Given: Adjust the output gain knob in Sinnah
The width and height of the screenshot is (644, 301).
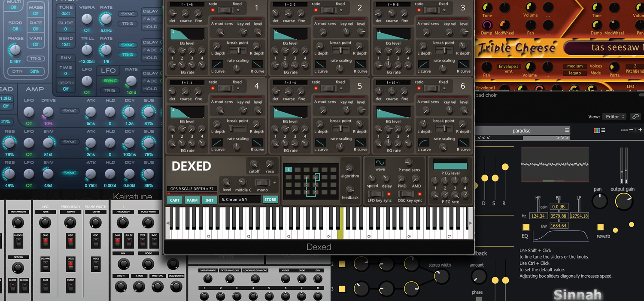Looking at the screenshot, I should point(623,200).
